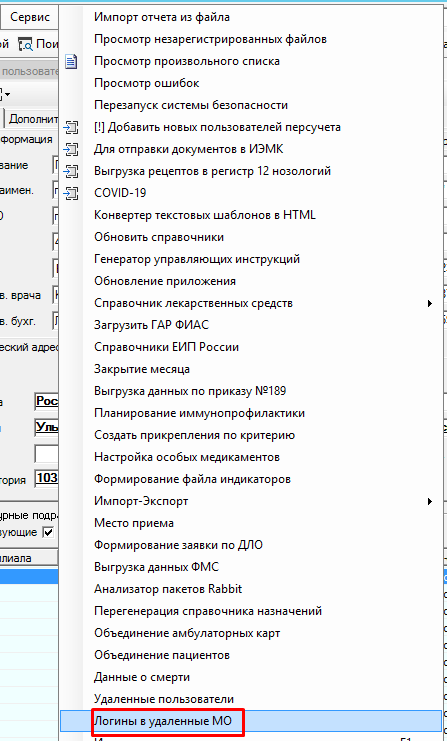Click the input field showing 103
Screen dimensions: 447x741
46,479
